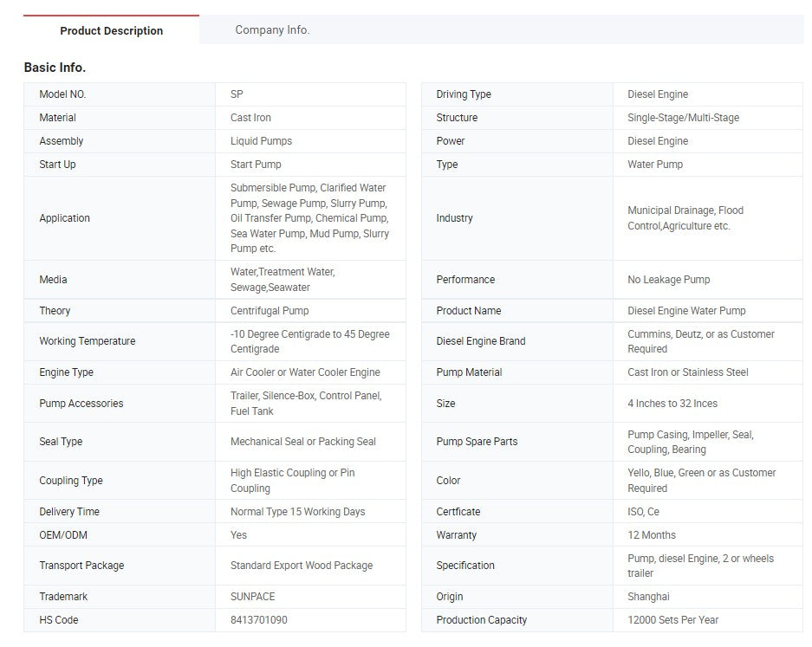The width and height of the screenshot is (812, 647).
Task: Click the Production Capacity label
Action: coord(481,620)
